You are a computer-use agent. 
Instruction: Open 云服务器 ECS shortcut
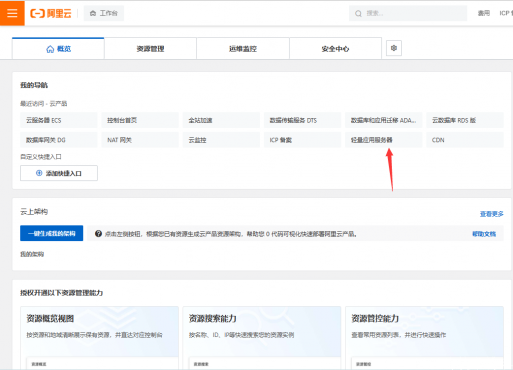tap(59, 120)
